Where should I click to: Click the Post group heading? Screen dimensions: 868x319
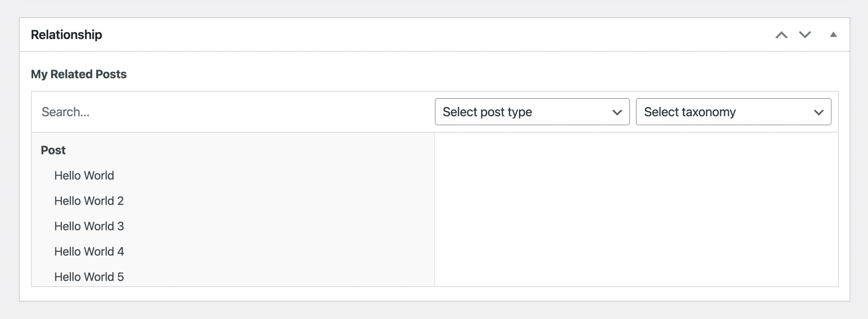pyautogui.click(x=53, y=150)
